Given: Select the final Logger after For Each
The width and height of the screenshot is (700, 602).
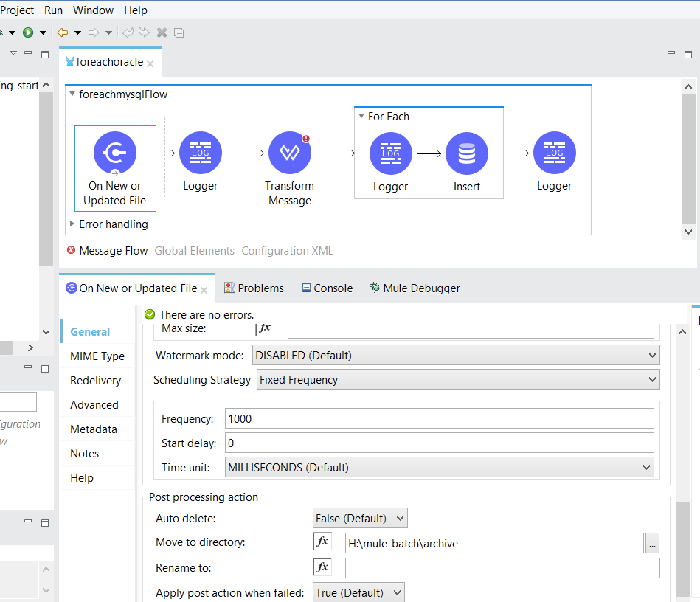Looking at the screenshot, I should (554, 153).
